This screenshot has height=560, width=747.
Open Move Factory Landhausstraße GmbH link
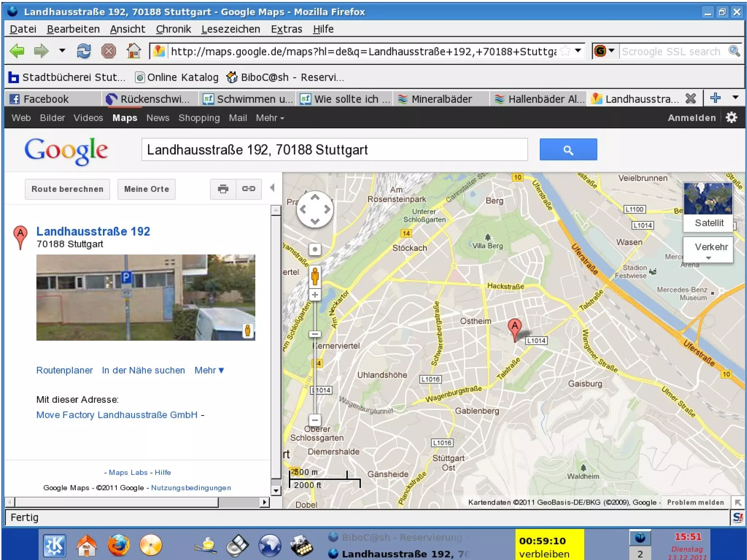(x=117, y=415)
